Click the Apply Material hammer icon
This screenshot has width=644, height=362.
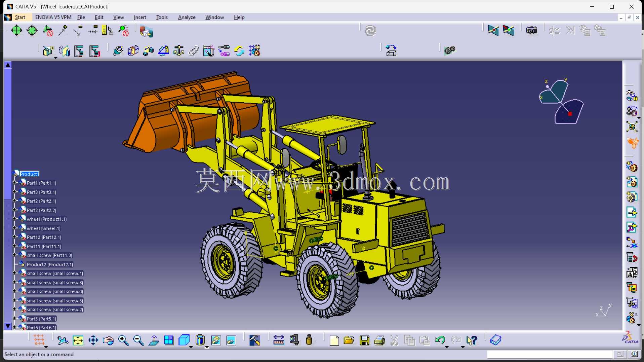tap(254, 340)
